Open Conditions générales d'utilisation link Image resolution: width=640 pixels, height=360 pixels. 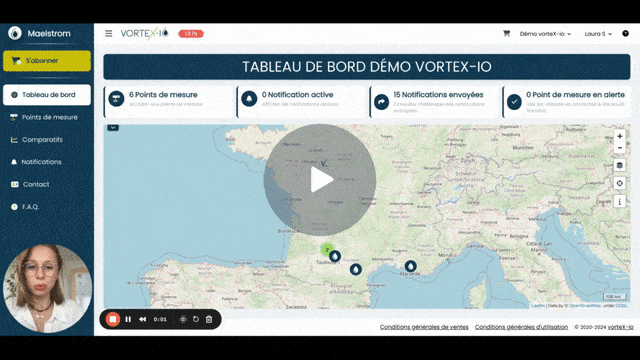[x=521, y=327]
